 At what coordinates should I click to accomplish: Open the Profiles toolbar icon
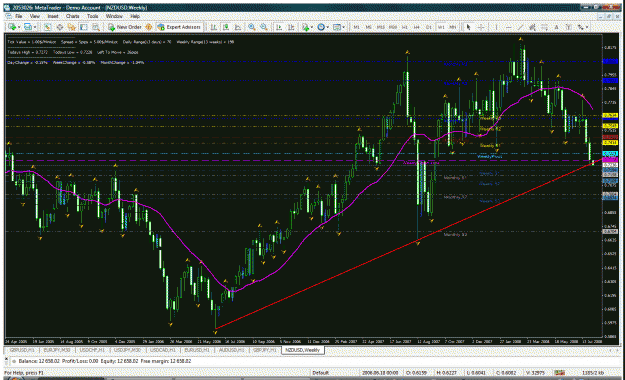28,27
